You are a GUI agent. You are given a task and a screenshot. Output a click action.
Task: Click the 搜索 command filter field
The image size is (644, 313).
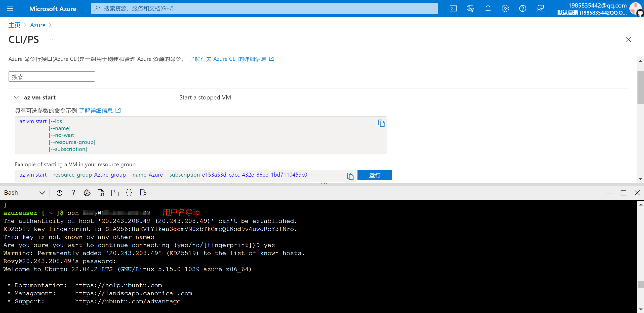point(52,77)
